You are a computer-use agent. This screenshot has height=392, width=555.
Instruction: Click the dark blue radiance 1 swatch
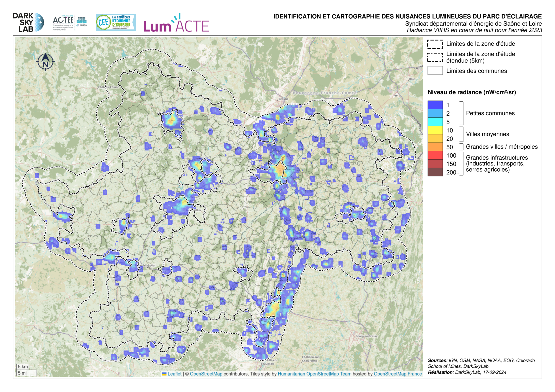click(x=435, y=105)
